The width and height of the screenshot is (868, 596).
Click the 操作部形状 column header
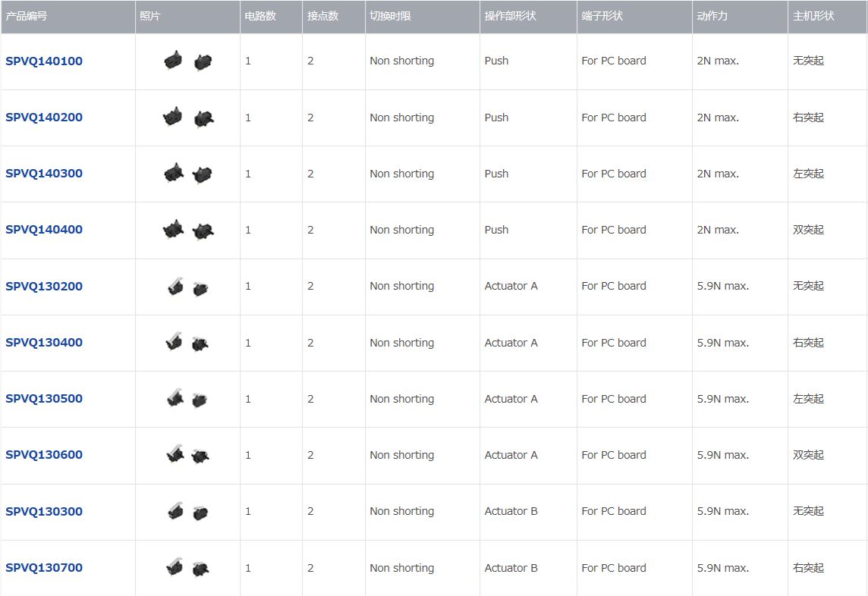point(510,16)
